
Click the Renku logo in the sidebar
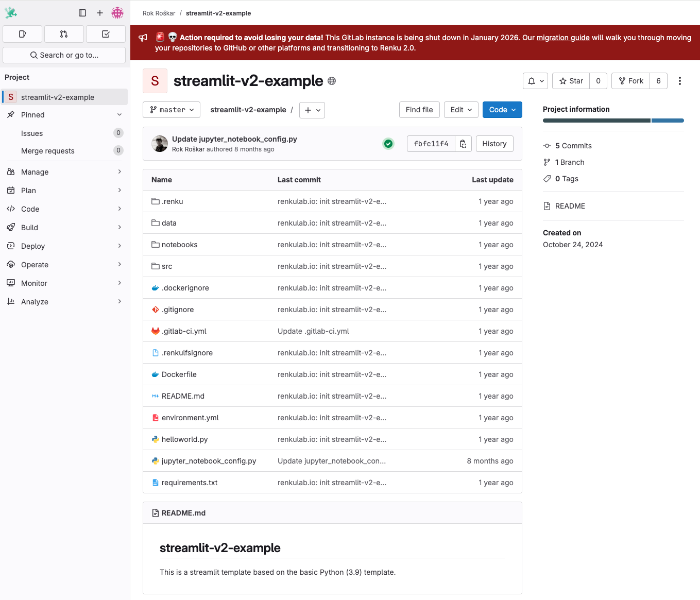point(11,13)
